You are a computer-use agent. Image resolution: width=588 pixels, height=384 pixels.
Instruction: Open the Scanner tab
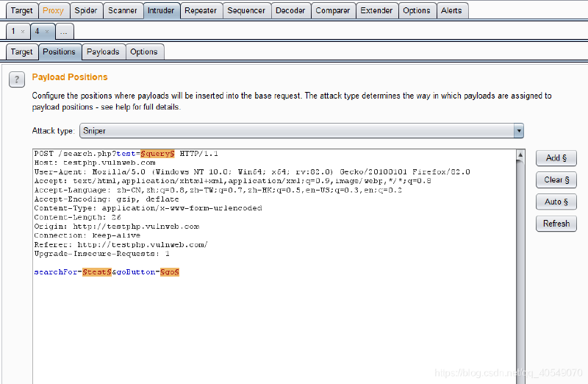click(123, 10)
